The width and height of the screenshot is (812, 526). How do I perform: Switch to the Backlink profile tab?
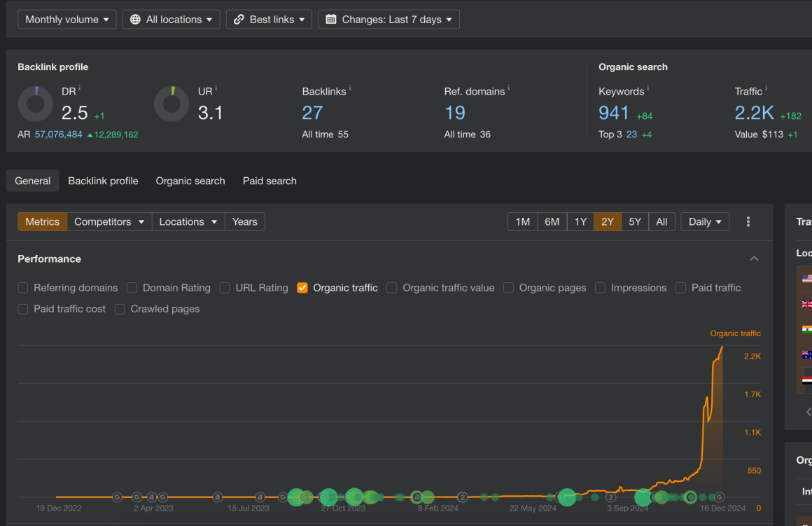point(103,180)
